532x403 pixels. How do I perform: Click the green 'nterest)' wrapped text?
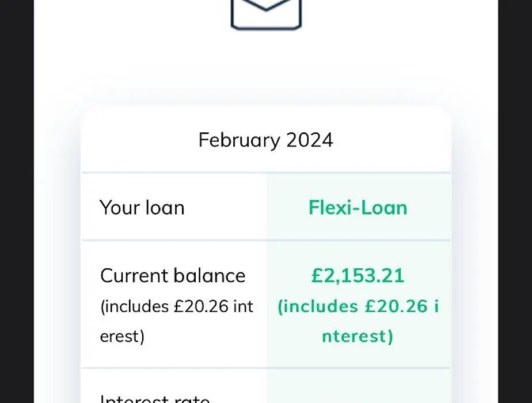tap(358, 337)
